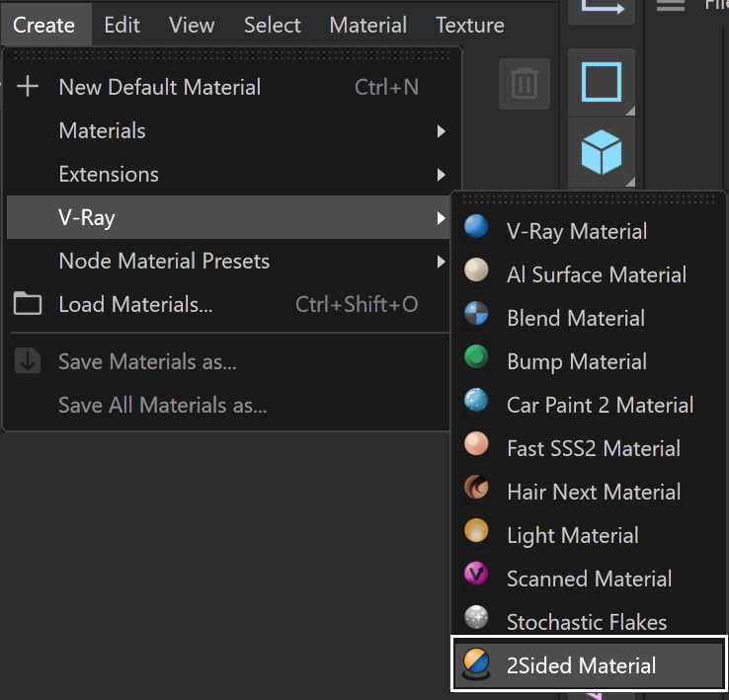Open the Select menu

272,25
